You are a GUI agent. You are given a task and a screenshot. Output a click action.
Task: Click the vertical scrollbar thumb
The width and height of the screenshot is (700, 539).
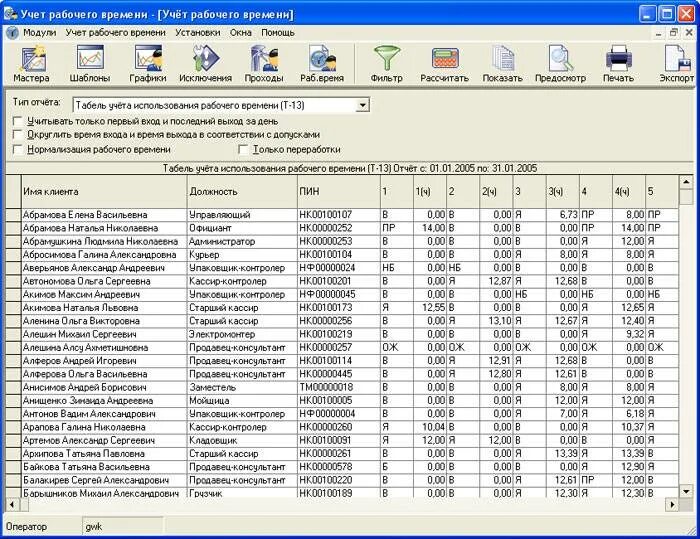point(686,196)
